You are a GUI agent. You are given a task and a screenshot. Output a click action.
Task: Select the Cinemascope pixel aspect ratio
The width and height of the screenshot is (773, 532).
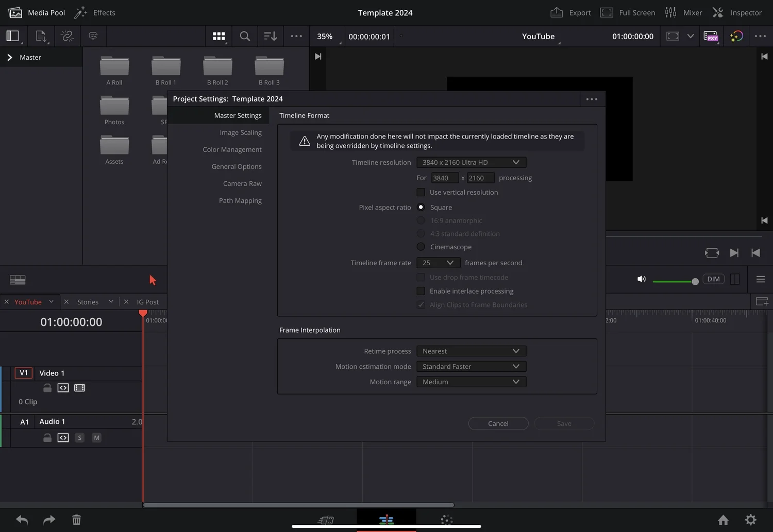pyautogui.click(x=421, y=247)
